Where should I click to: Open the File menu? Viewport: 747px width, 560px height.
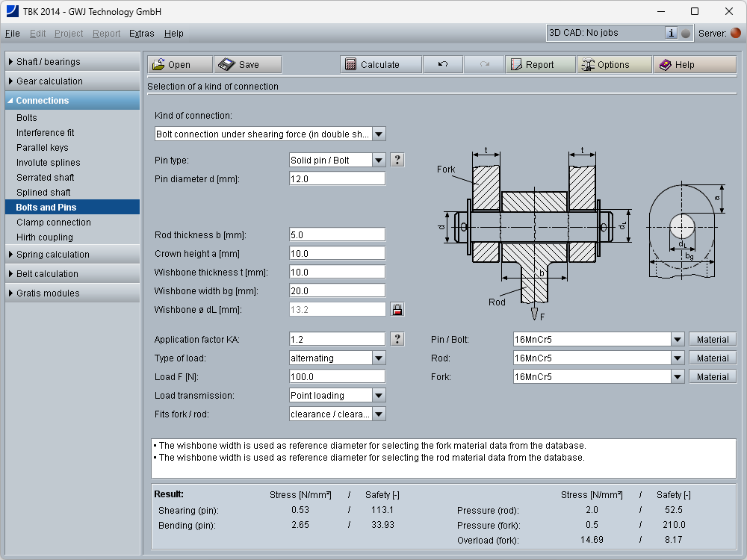coord(13,34)
